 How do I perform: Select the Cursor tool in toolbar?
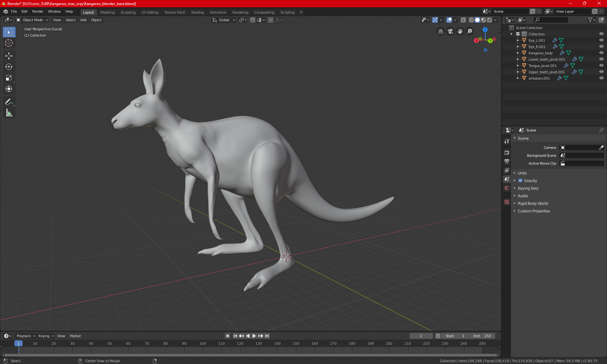point(9,43)
